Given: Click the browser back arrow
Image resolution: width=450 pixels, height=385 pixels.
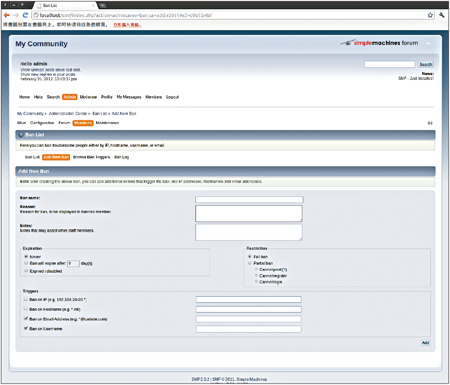Looking at the screenshot, I should pyautogui.click(x=6, y=15).
